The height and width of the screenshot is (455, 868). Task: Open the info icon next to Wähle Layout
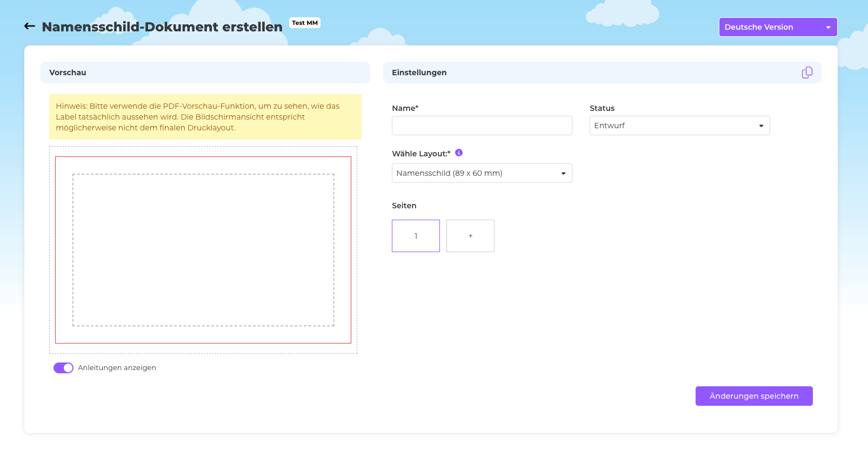[459, 153]
